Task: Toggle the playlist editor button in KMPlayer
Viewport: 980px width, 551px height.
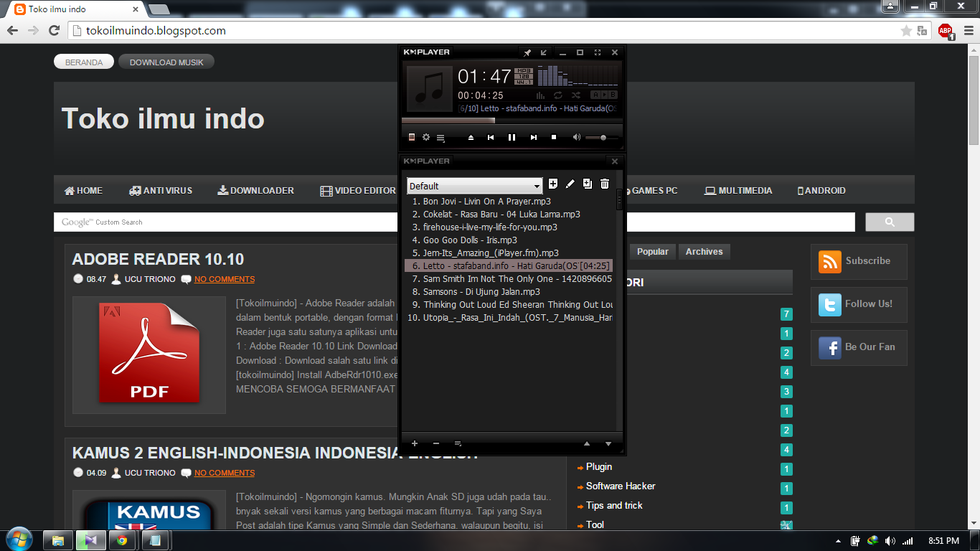Action: coord(412,137)
